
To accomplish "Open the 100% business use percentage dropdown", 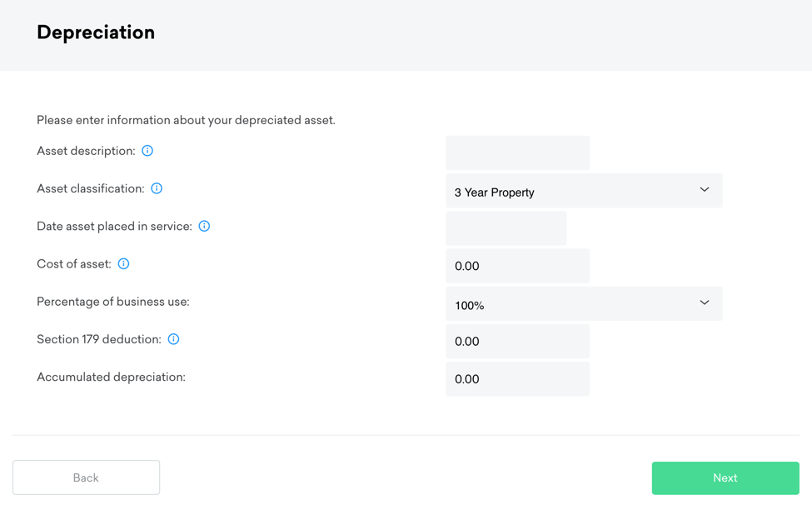I will click(583, 304).
